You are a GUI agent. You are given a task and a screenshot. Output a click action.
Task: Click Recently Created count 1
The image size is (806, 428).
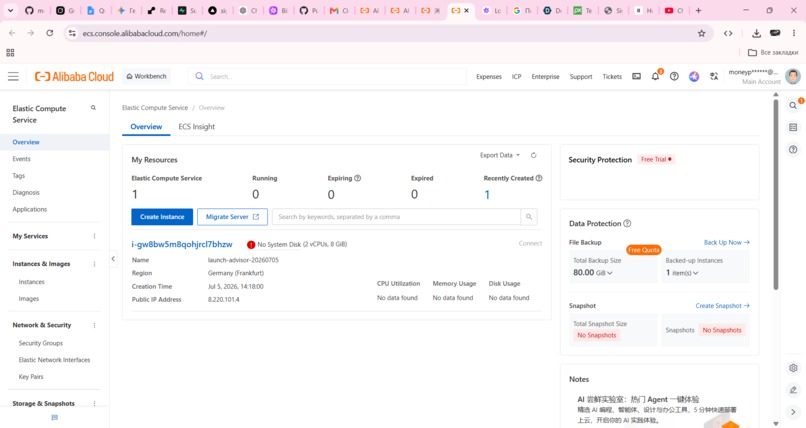(x=487, y=195)
